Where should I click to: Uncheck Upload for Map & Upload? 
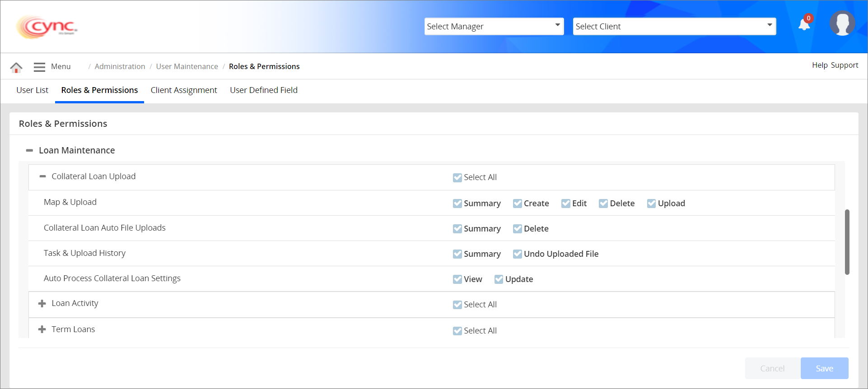[x=651, y=204]
